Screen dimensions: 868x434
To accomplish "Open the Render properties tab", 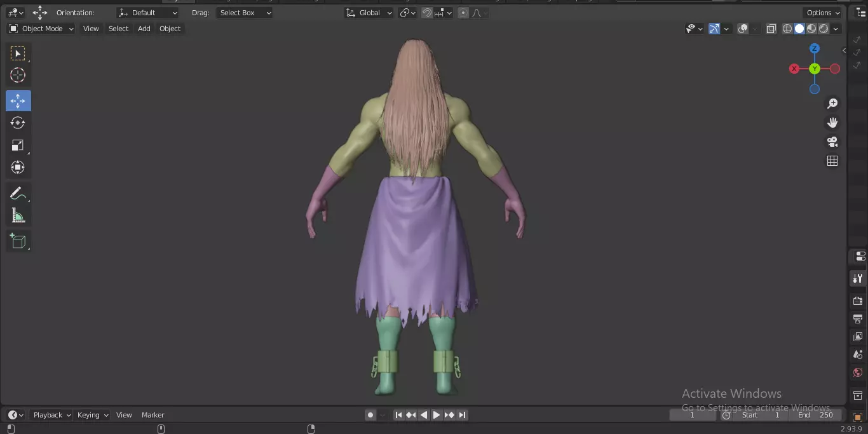I will [x=858, y=301].
